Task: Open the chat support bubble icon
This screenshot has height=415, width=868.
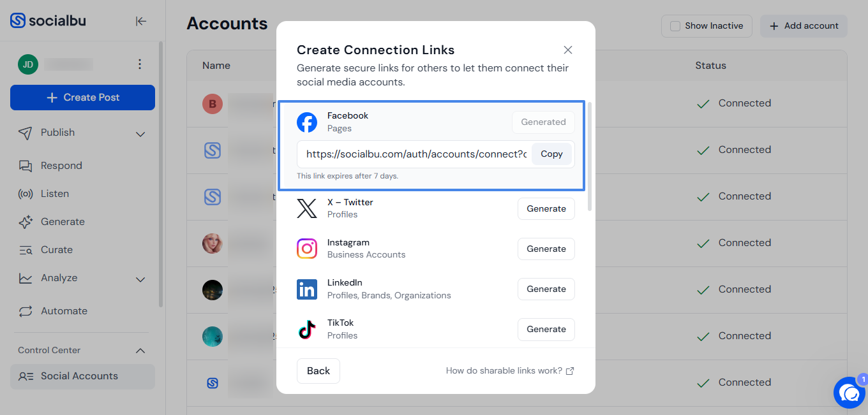Action: (849, 393)
